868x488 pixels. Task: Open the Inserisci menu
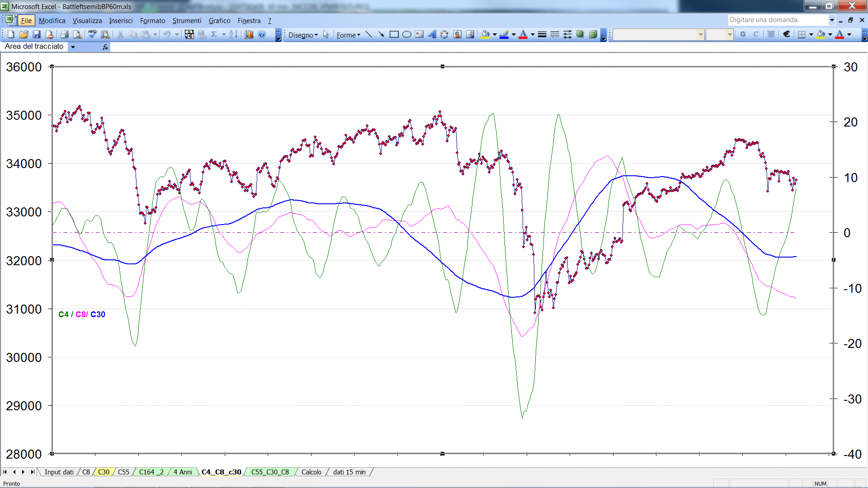click(121, 21)
